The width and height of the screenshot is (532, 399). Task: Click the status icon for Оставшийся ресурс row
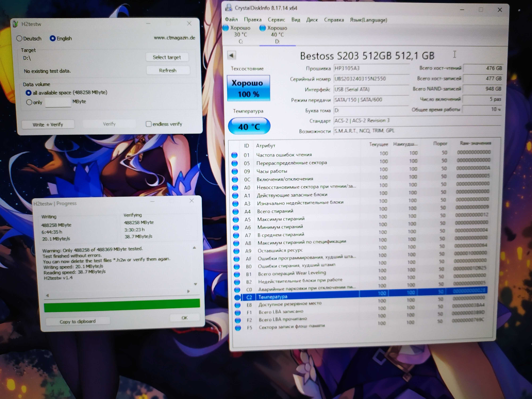[236, 251]
